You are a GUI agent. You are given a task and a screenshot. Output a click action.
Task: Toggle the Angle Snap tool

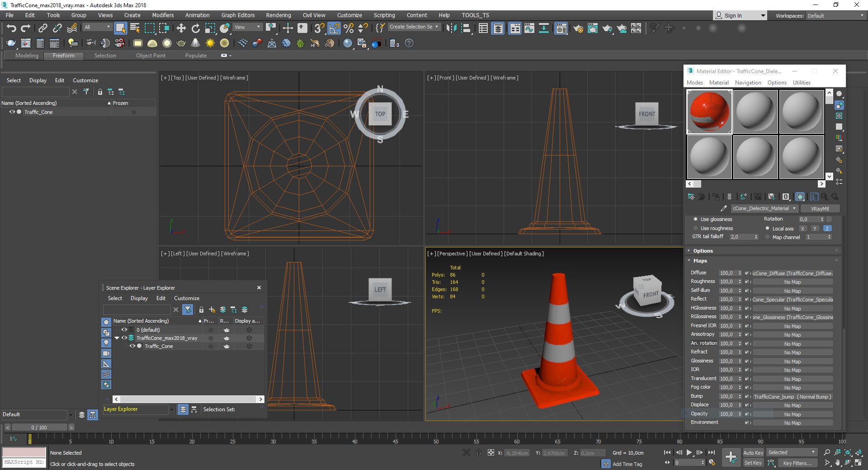334,28
